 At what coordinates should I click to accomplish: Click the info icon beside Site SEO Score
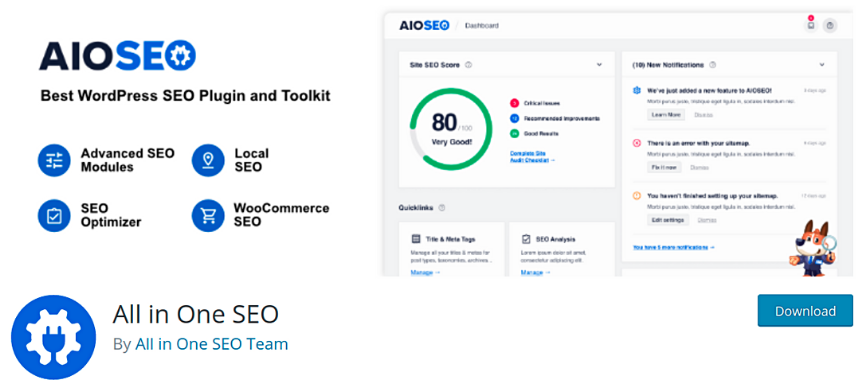tap(468, 65)
